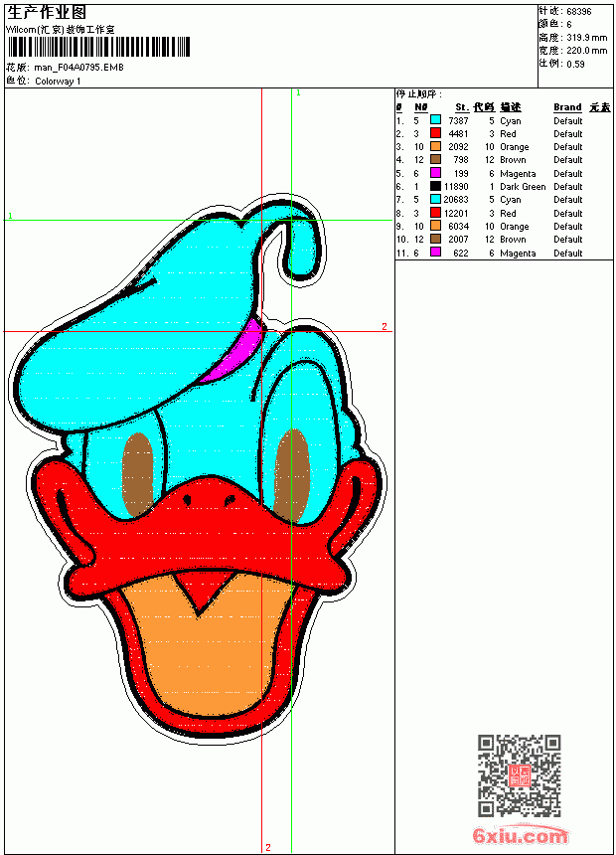Click the red guideline marker 2 at right
This screenshot has height=855, width=616.
pyautogui.click(x=385, y=326)
